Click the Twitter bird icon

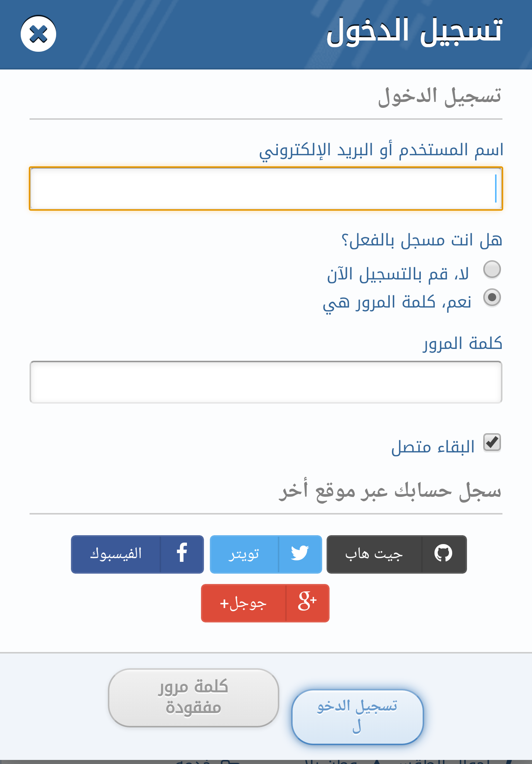coord(300,553)
